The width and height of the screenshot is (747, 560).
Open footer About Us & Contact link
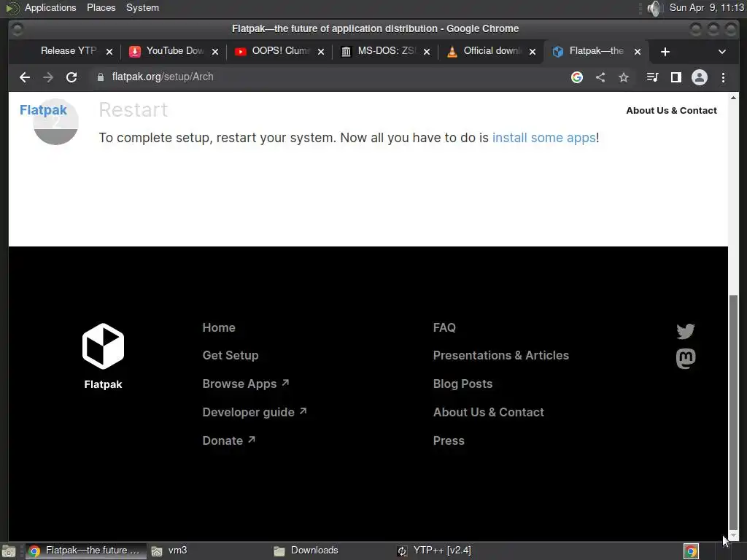(488, 412)
